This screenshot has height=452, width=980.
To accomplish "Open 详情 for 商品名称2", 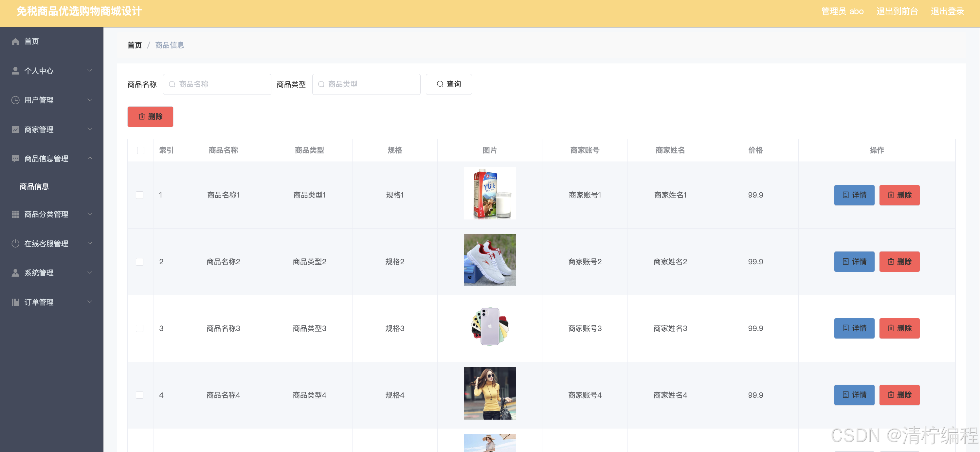I will pos(854,262).
